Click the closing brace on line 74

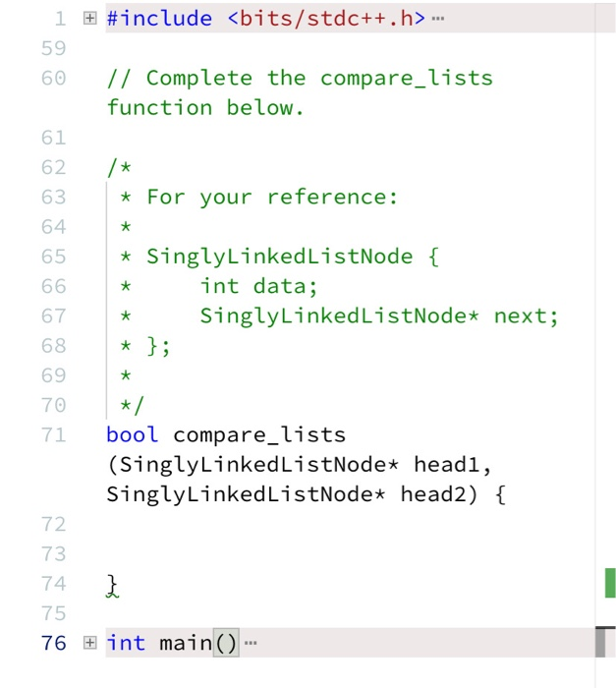click(x=112, y=585)
